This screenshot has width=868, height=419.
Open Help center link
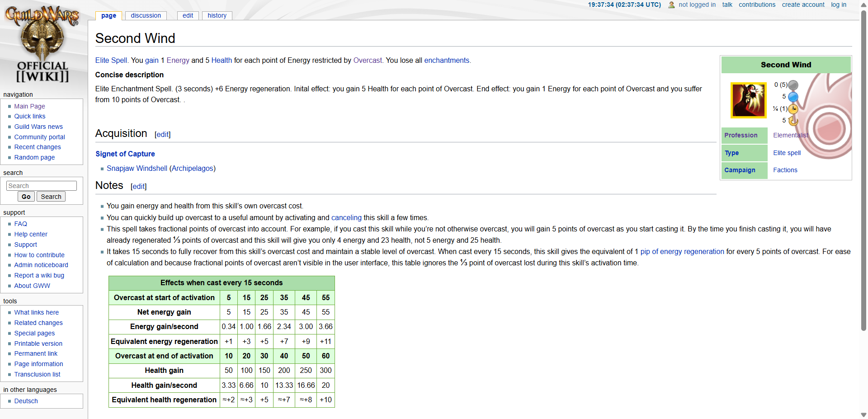[x=31, y=234]
